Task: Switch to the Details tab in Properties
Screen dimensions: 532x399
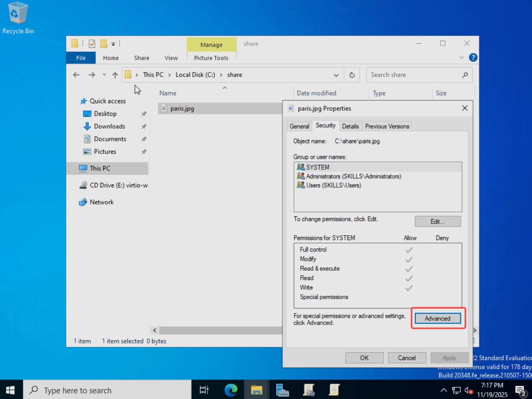Action: 350,126
